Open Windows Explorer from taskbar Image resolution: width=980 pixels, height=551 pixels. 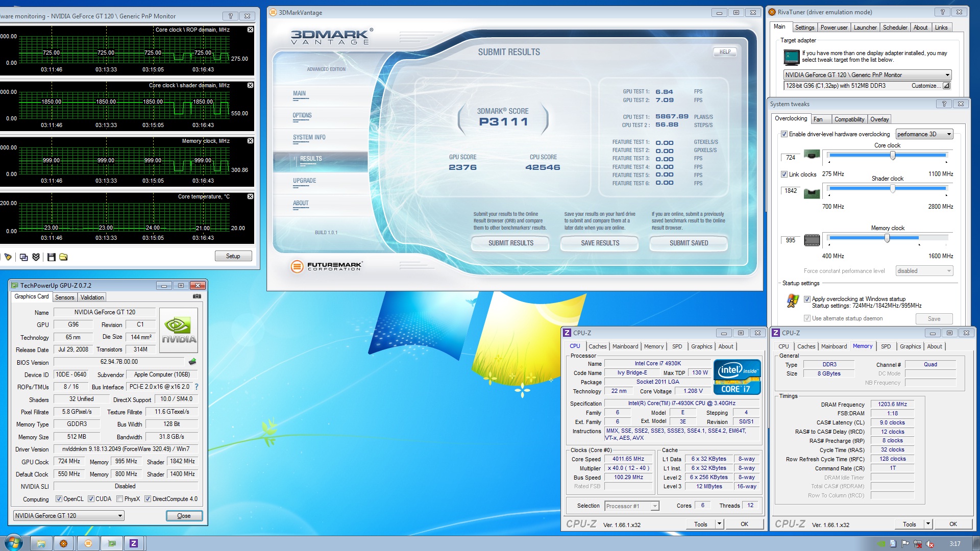[41, 543]
